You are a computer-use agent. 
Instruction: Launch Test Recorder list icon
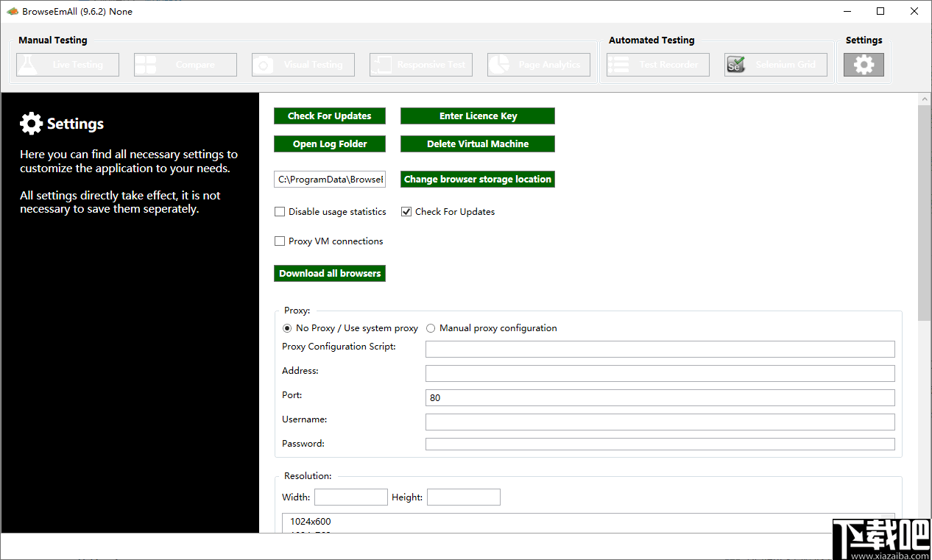click(618, 65)
